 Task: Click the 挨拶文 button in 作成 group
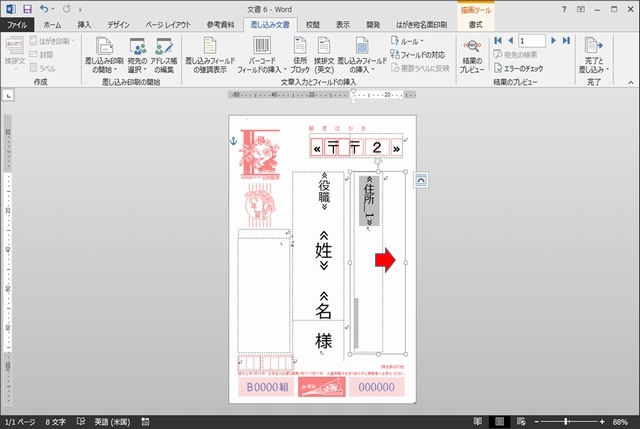[x=15, y=53]
